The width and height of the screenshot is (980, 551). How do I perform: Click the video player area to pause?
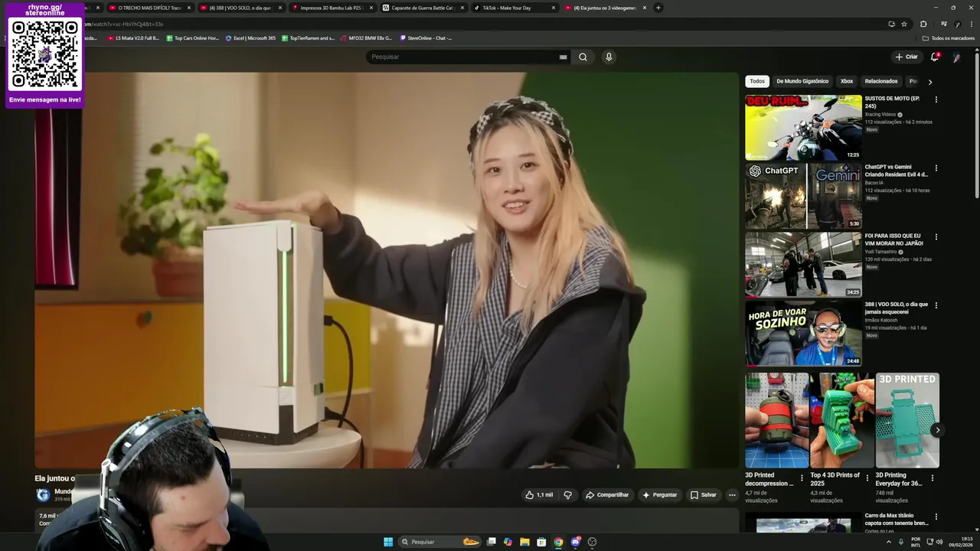[387, 269]
